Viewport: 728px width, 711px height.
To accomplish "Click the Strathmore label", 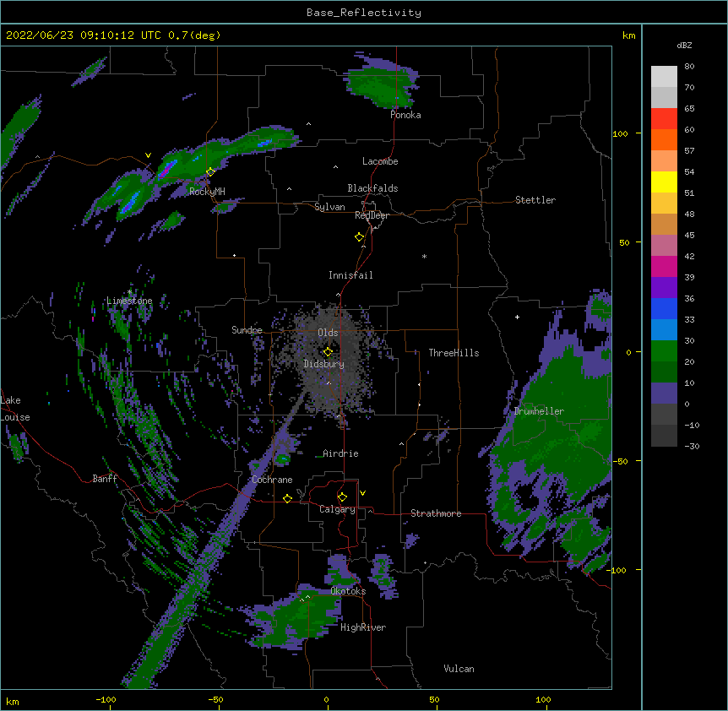I will pyautogui.click(x=436, y=513).
